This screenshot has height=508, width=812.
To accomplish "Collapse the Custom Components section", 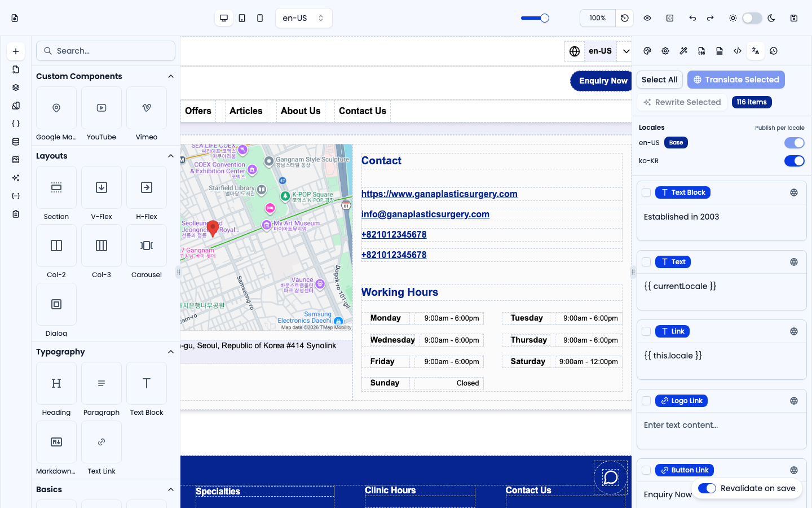I will pyautogui.click(x=171, y=76).
